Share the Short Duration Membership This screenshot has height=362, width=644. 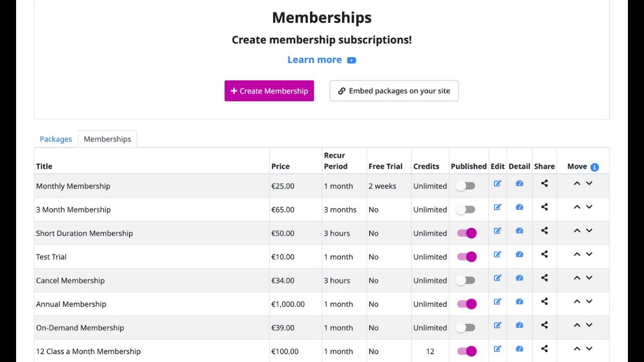pos(544,231)
